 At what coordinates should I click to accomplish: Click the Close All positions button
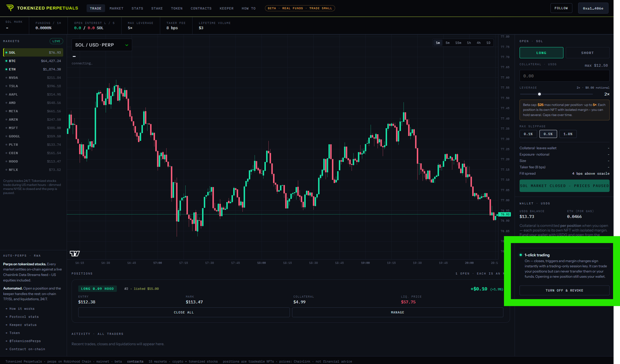pos(184,312)
